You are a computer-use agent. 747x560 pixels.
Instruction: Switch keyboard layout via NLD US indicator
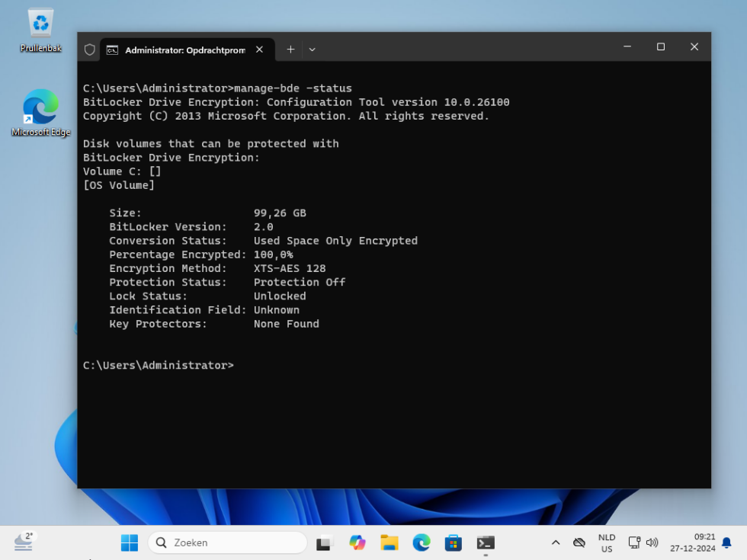click(606, 542)
